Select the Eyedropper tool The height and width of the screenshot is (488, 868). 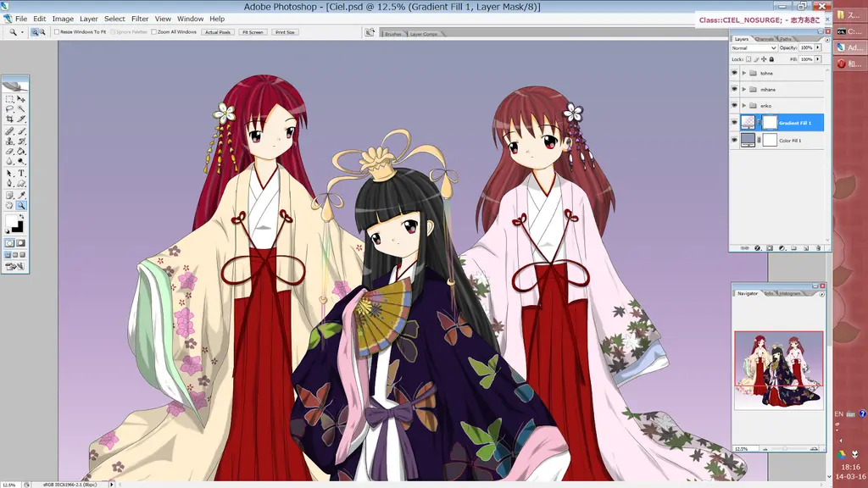coord(21,195)
